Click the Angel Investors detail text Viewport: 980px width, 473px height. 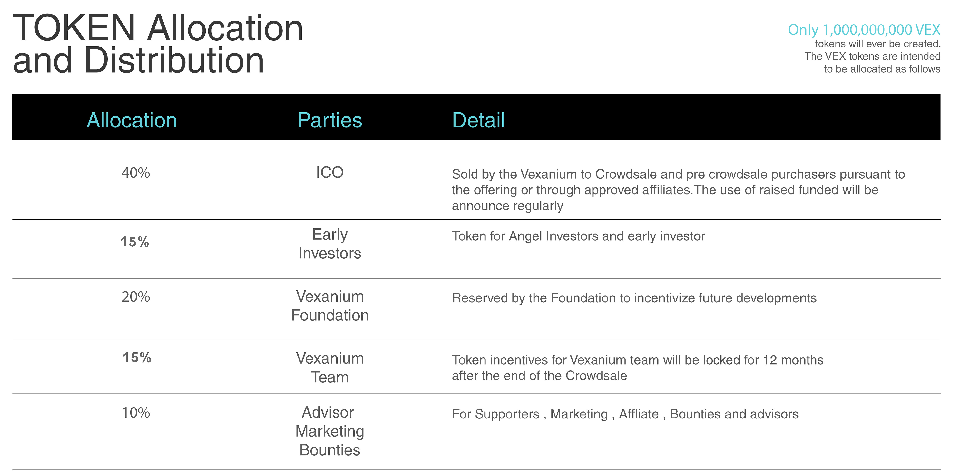click(578, 236)
